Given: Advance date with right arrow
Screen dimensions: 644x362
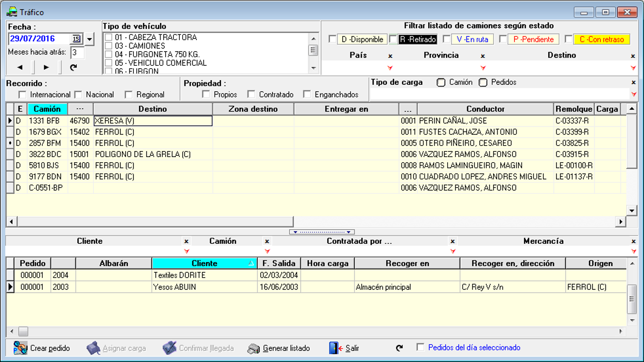Looking at the screenshot, I should pos(46,67).
